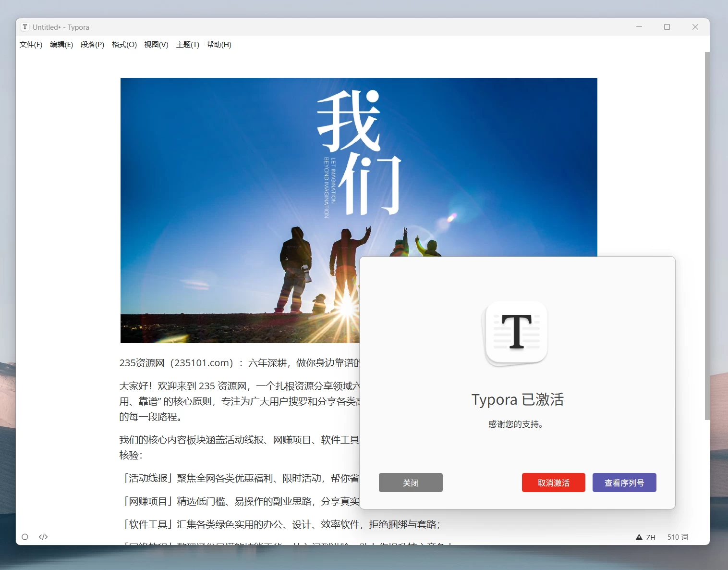Open the 段落(P) menu

point(92,45)
